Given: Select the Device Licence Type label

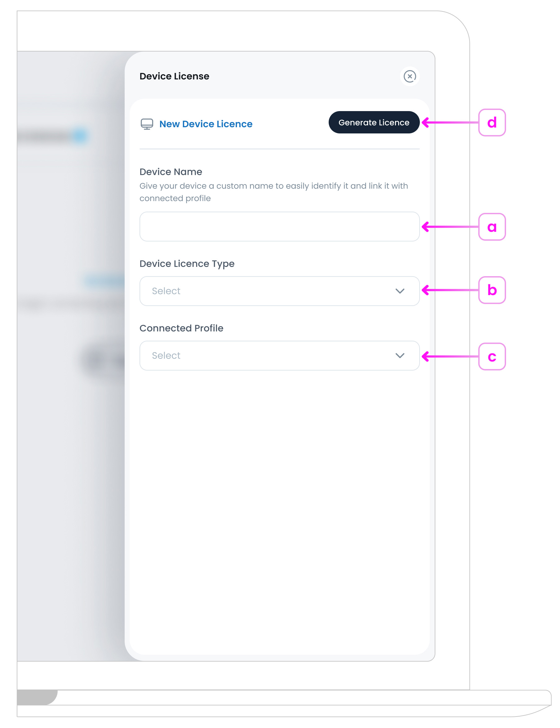Looking at the screenshot, I should point(187,263).
